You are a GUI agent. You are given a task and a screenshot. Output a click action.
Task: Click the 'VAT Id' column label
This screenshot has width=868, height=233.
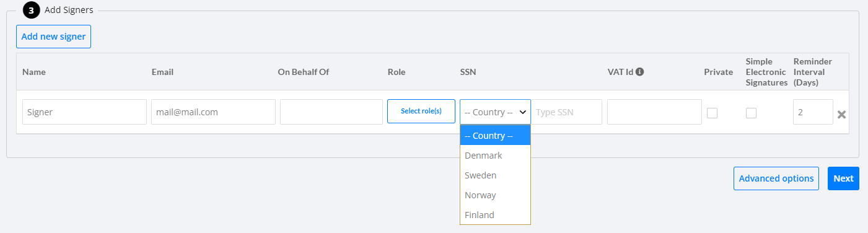[620, 72]
